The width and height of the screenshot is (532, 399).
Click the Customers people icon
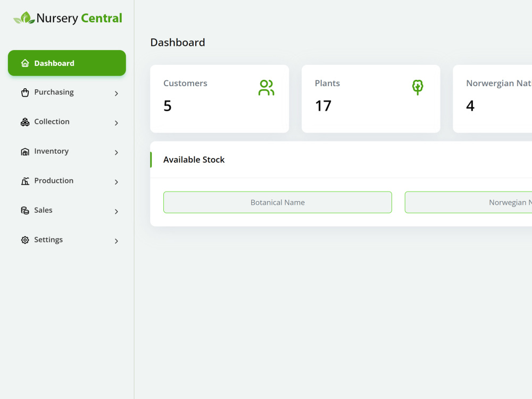[267, 88]
